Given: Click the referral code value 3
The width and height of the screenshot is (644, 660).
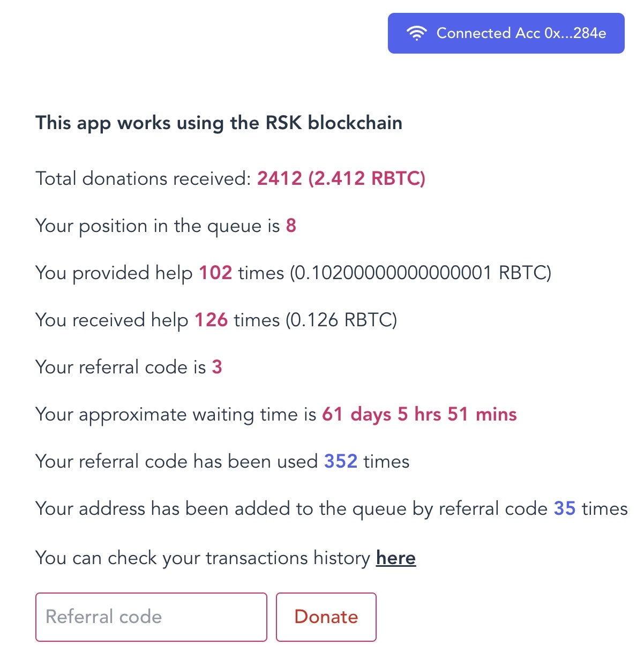Looking at the screenshot, I should 217,367.
